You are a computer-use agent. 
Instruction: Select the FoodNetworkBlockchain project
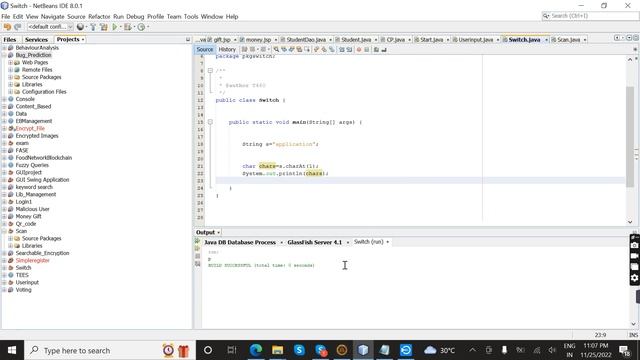click(x=44, y=158)
